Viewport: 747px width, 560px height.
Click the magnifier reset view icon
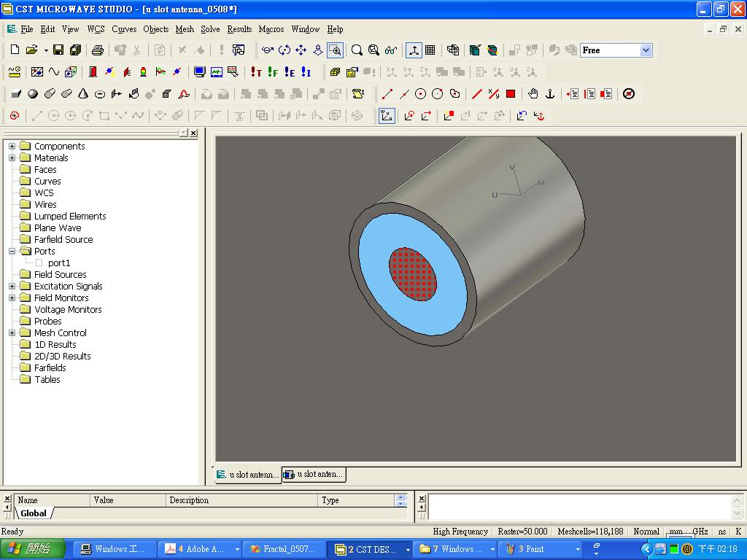(356, 50)
